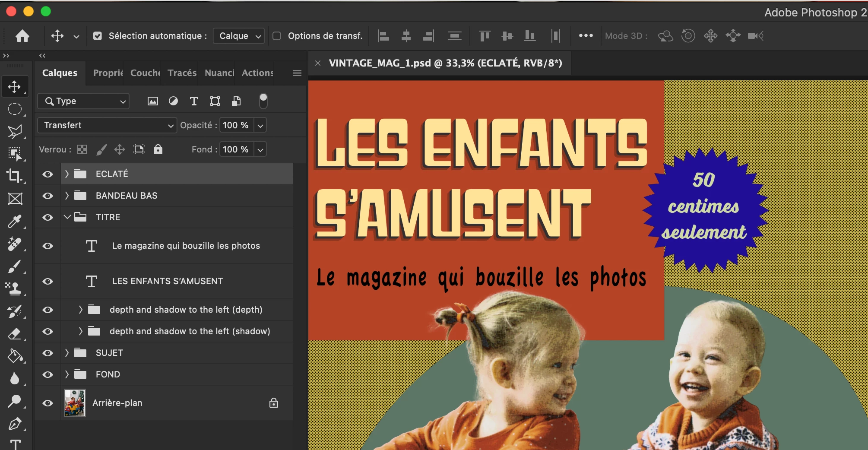Open the Opacité slider dropdown arrow
Screen dimensions: 868x450
pyautogui.click(x=260, y=125)
